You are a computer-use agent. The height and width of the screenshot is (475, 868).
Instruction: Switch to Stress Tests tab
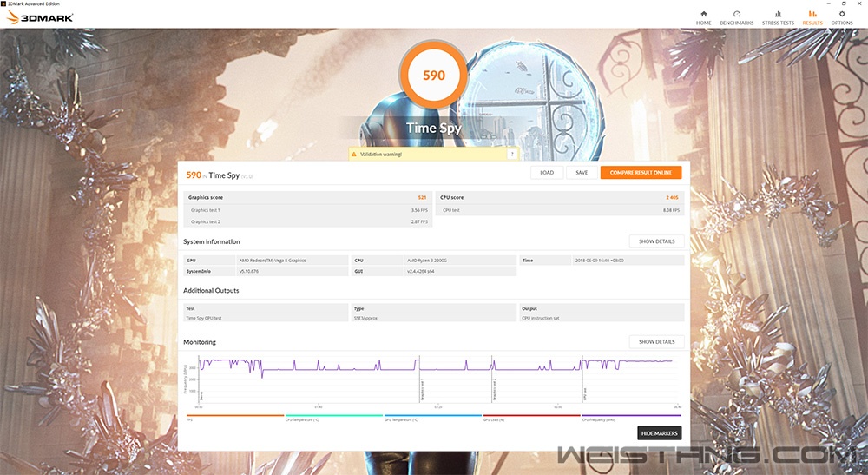778,17
